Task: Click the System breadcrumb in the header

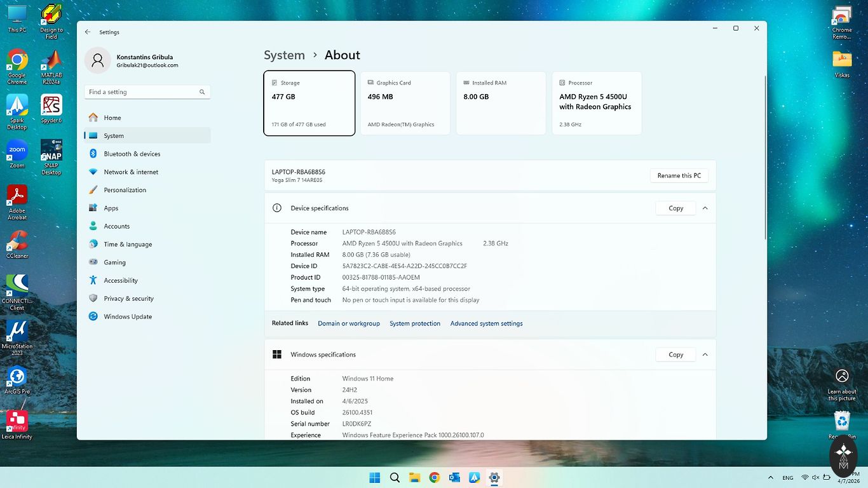Action: (284, 55)
